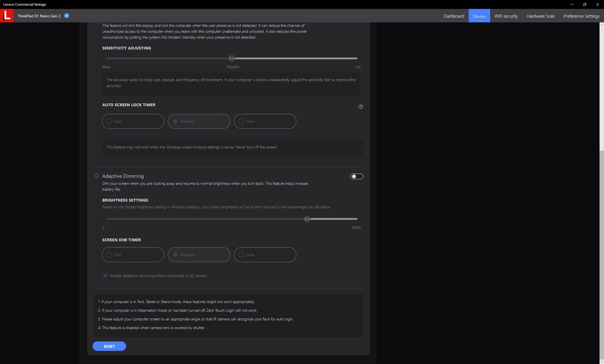Click the sensitivity adjusting slider handle
Image resolution: width=604 pixels, height=364 pixels.
[x=232, y=59]
